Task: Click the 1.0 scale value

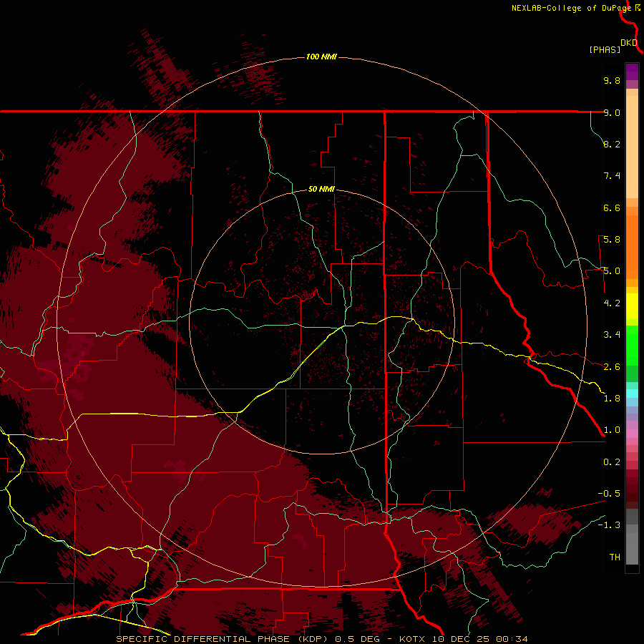Action: click(612, 430)
